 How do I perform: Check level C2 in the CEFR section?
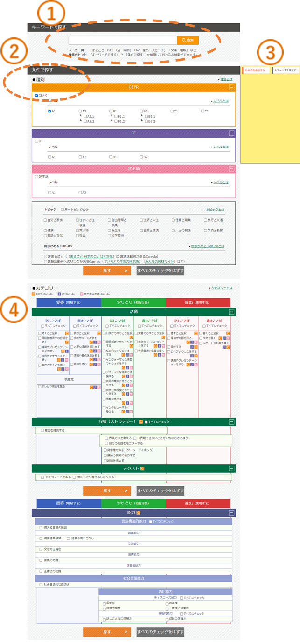point(203,111)
